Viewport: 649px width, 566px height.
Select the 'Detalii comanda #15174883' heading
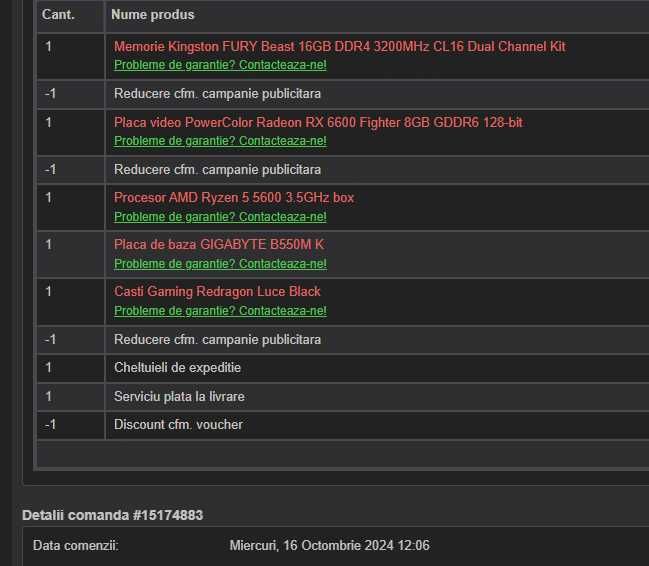113,515
